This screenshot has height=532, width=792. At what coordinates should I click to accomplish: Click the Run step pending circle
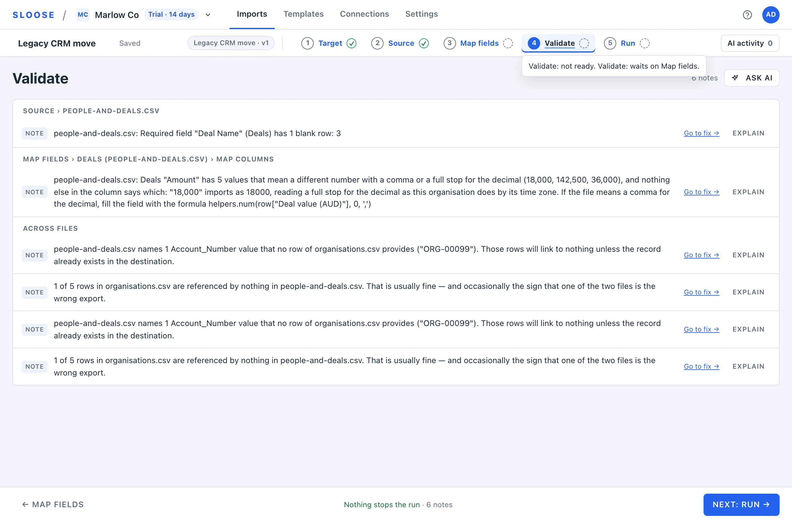pyautogui.click(x=644, y=43)
